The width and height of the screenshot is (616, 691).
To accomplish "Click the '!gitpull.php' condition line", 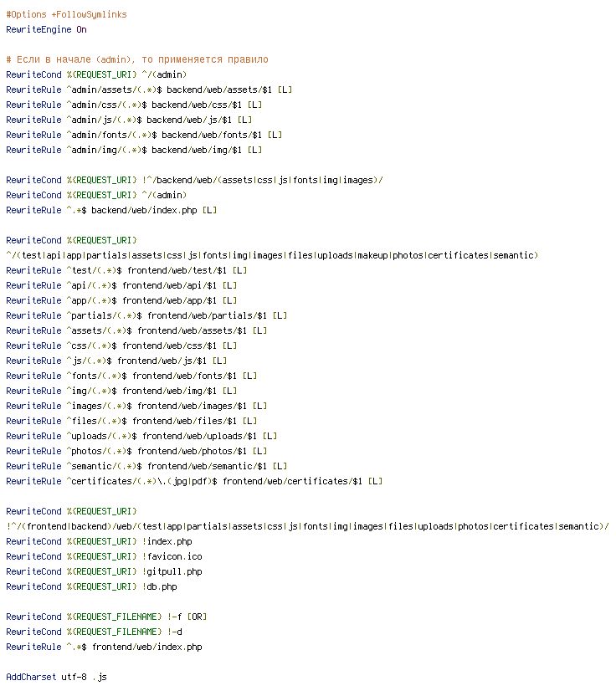I will point(104,571).
